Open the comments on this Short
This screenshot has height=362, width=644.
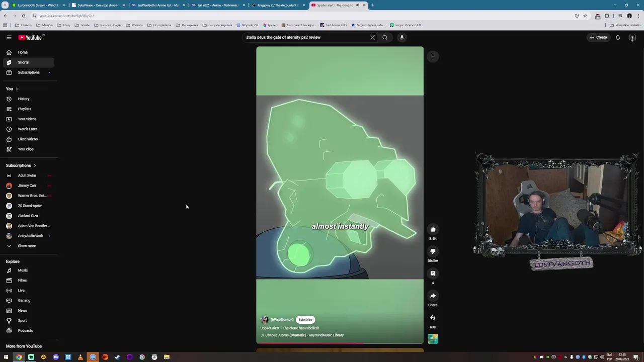click(433, 274)
